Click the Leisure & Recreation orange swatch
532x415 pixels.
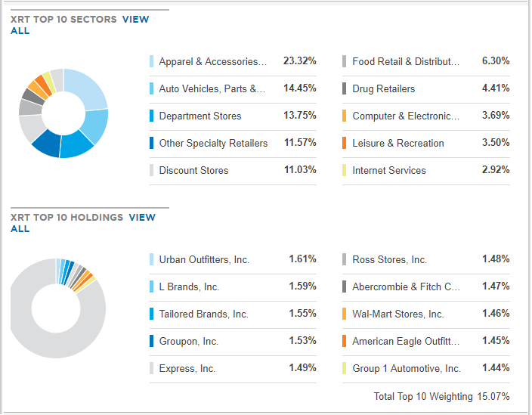click(344, 143)
